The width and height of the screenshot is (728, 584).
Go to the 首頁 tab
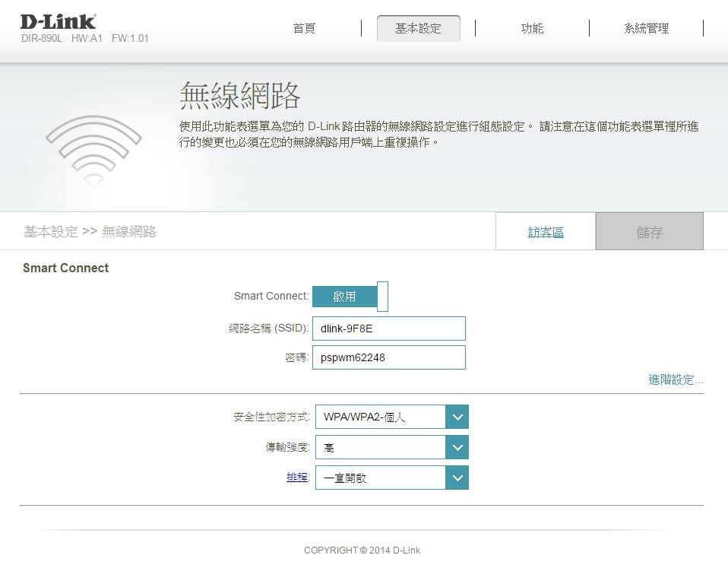pos(304,29)
